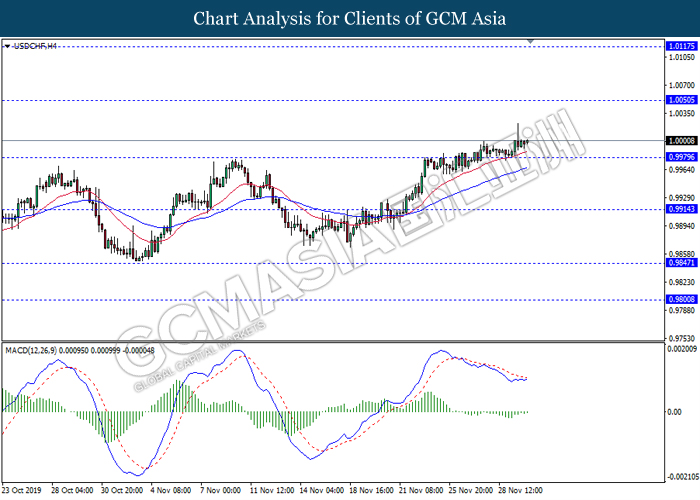Click the 11 Nov 12:00 time label

pyautogui.click(x=272, y=490)
